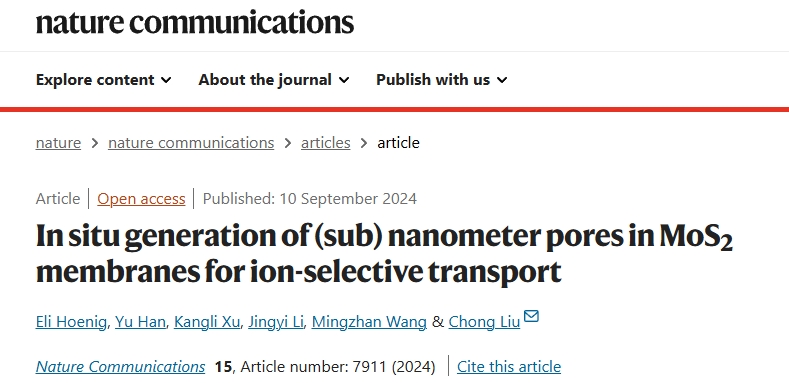The width and height of the screenshot is (789, 383).
Task: Open the About the journal menu
Action: click(x=274, y=80)
